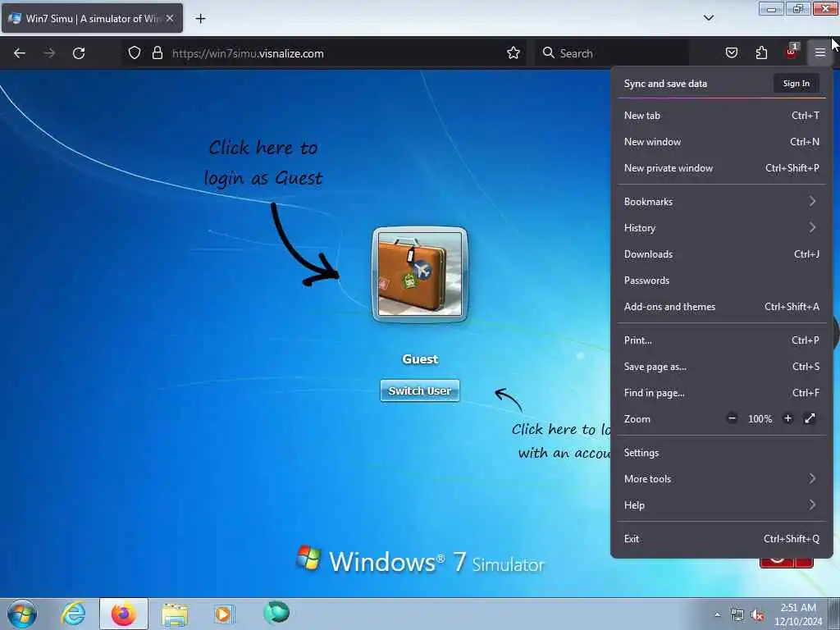Click in the Search box
This screenshot has height=630, width=840.
[x=612, y=53]
